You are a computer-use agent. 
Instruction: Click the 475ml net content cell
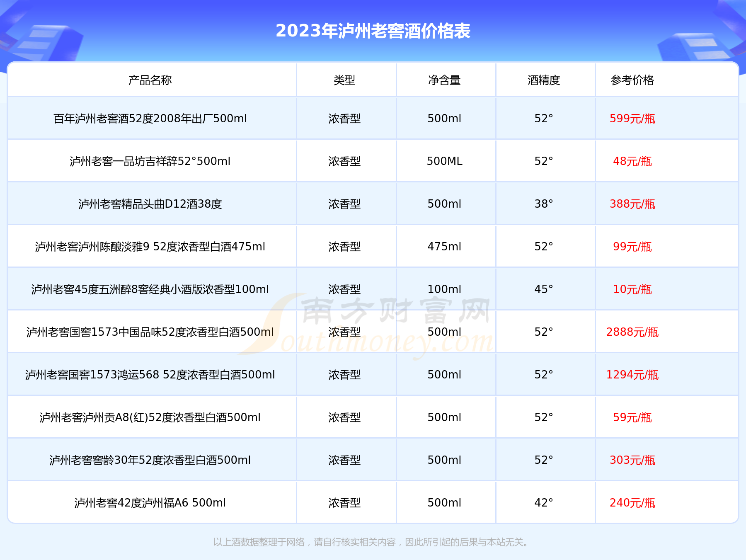coord(444,247)
